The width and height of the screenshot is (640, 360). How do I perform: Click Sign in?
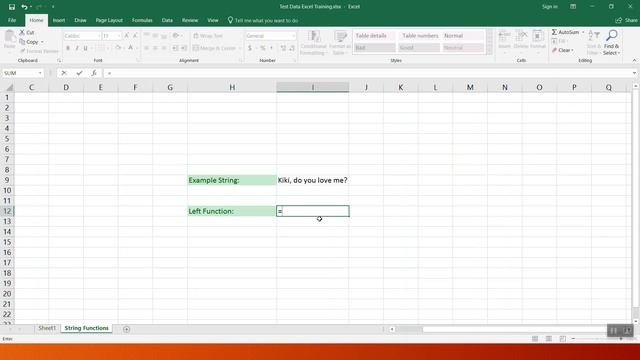tap(550, 7)
